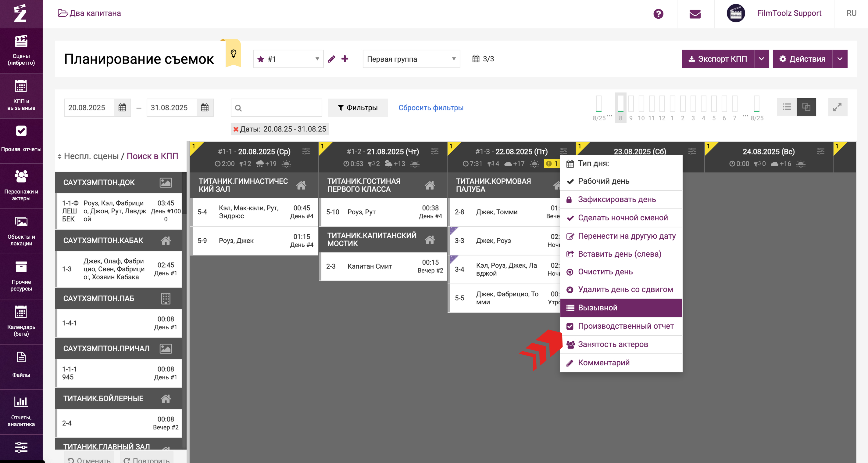The height and width of the screenshot is (463, 868).
Task: Choose Производственный отчет from day menu
Action: 621,326
